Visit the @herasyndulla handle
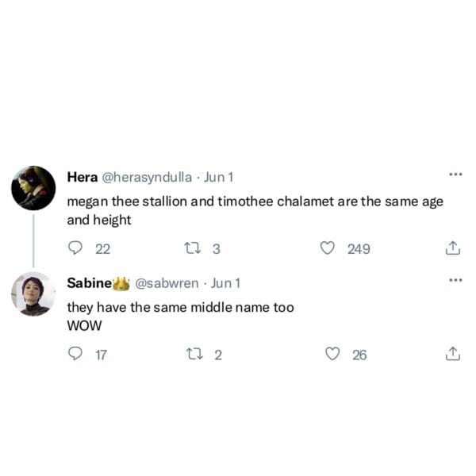This screenshot has width=476, height=476. pyautogui.click(x=147, y=176)
